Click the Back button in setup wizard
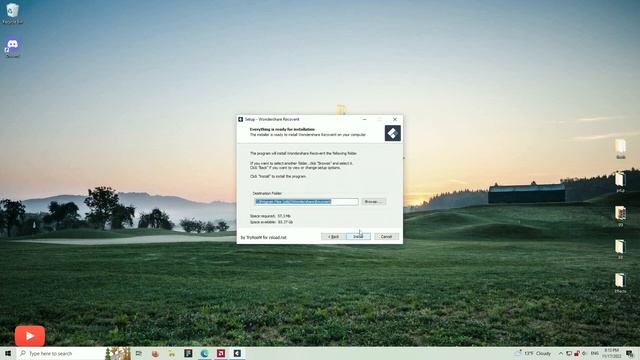The image size is (640, 360). 333,236
